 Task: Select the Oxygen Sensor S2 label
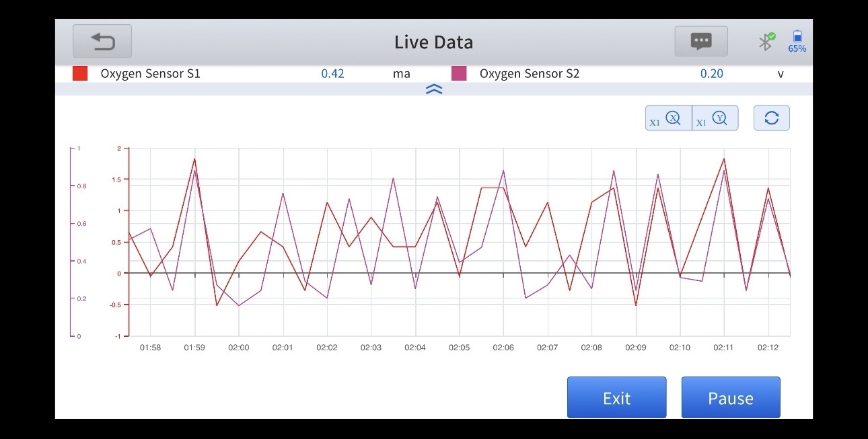click(x=529, y=74)
